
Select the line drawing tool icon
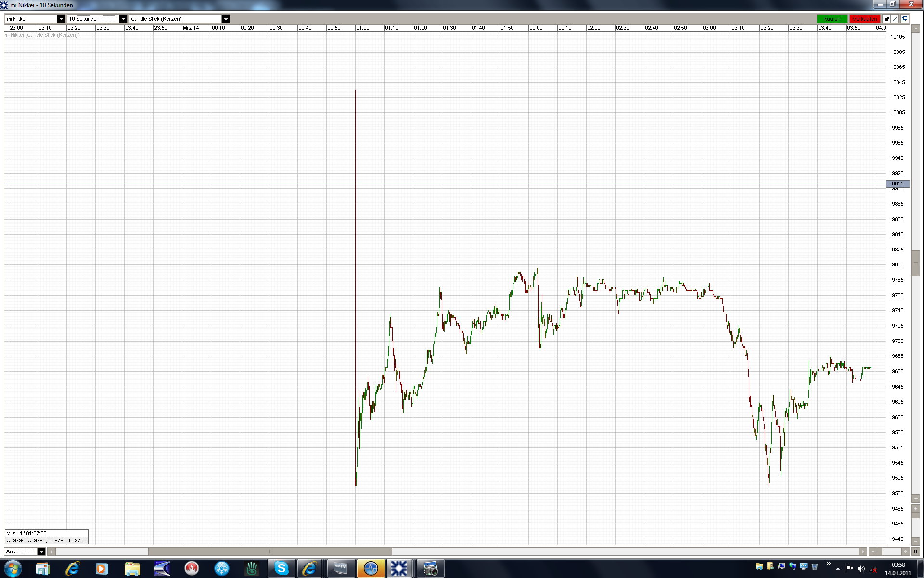(895, 19)
